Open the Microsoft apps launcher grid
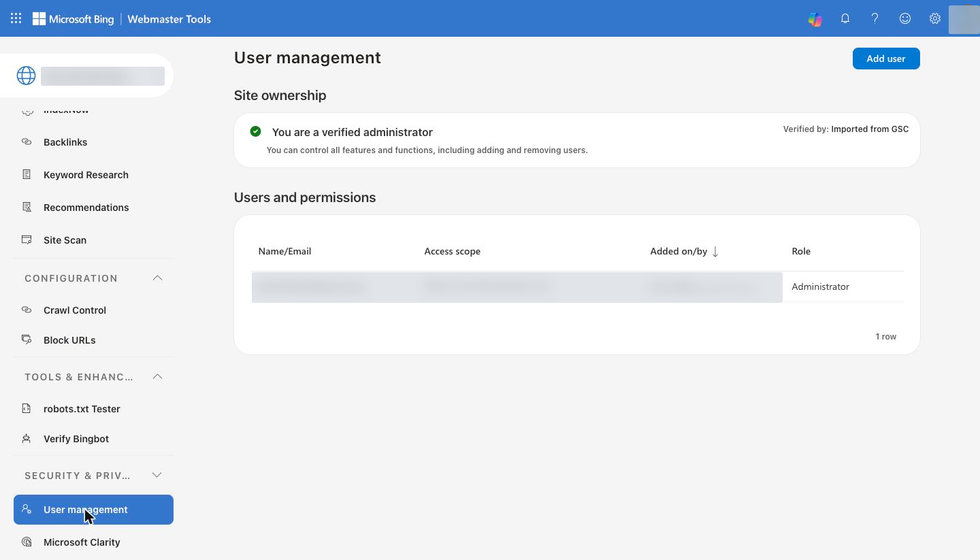Screen dimensions: 980x560 tap(16, 18)
